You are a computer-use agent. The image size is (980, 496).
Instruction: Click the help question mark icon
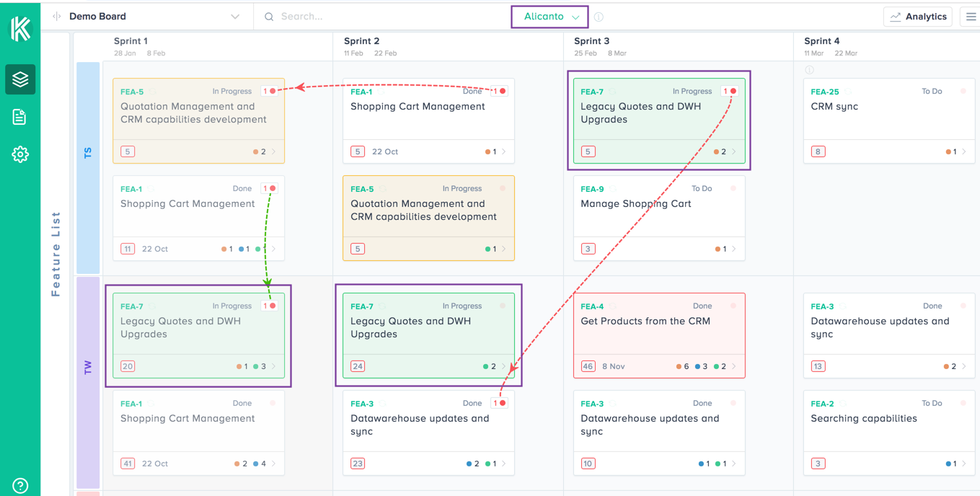(20, 485)
